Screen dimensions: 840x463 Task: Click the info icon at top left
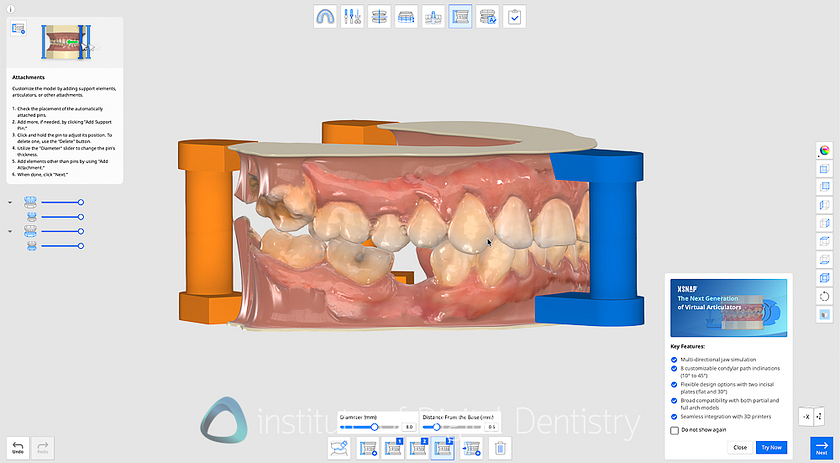click(10, 7)
